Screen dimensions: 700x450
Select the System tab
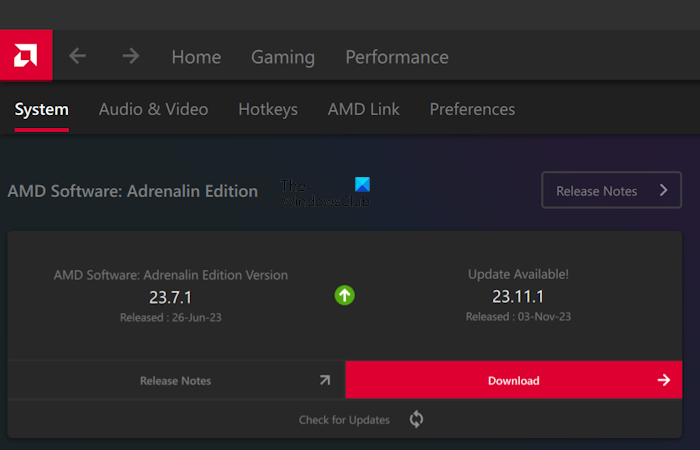(42, 109)
